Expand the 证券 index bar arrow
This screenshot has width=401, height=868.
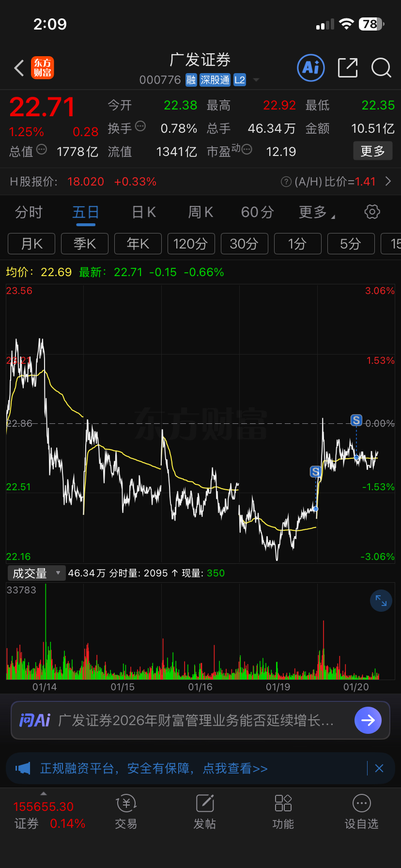44,793
